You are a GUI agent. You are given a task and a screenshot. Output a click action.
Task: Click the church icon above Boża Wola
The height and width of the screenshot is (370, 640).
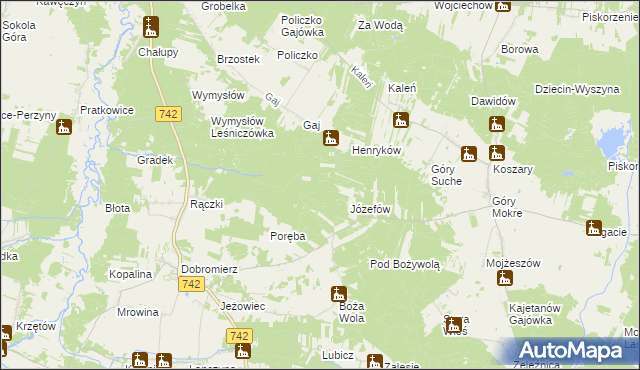[339, 294]
